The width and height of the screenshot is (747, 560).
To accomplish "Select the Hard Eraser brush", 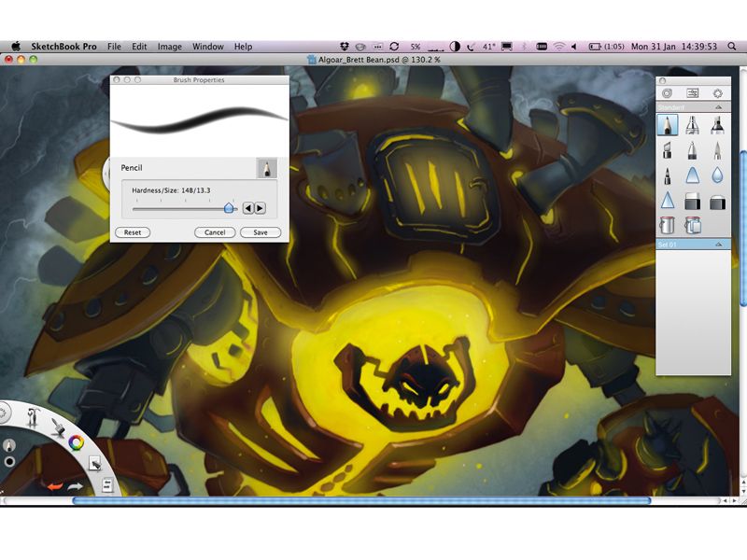I will [692, 201].
